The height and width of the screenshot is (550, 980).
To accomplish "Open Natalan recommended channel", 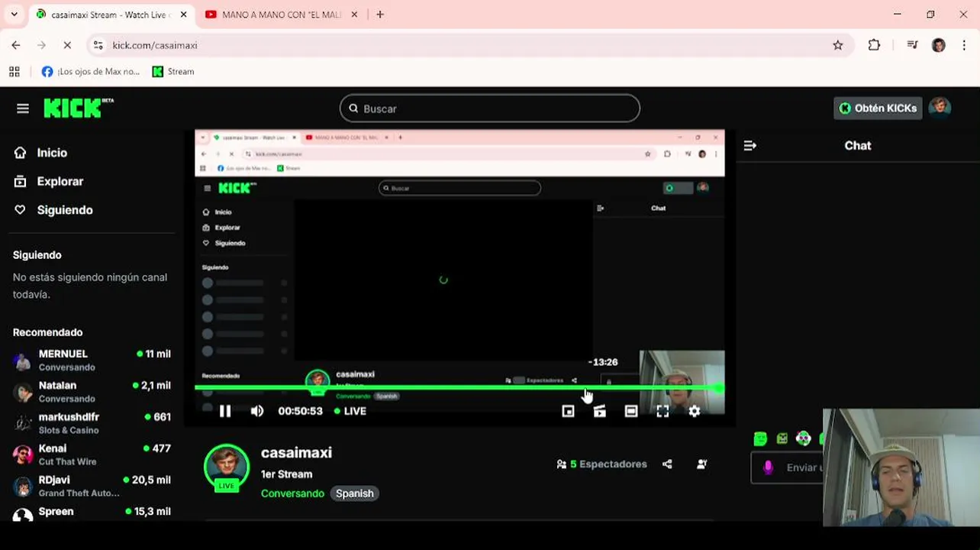I will point(92,392).
